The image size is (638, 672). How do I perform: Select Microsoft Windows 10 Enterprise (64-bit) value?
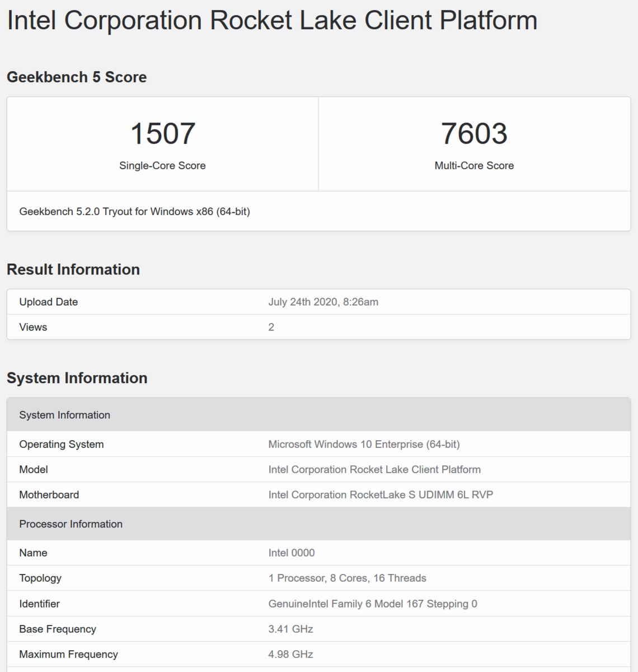364,445
